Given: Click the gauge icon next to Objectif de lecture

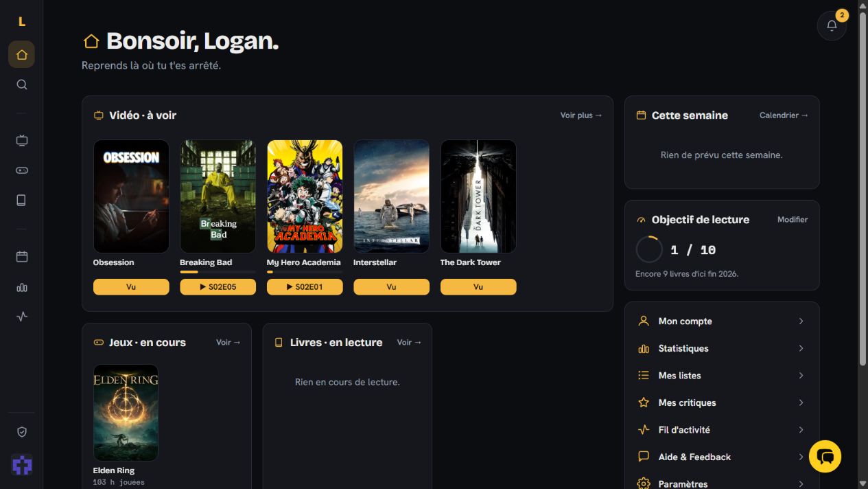Looking at the screenshot, I should coord(641,220).
